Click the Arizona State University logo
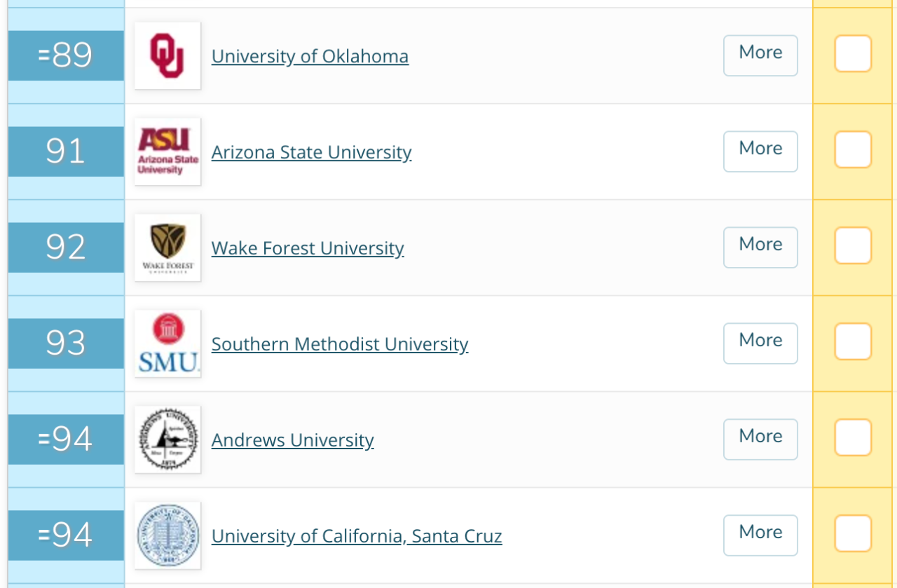 (x=167, y=151)
